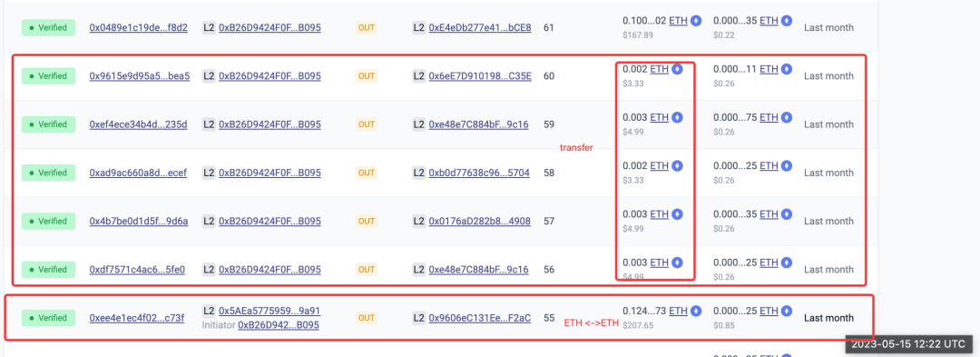980x357 pixels.
Task: Click Verified badge for 0x9615e9d95a5...bea5
Action: tap(48, 76)
